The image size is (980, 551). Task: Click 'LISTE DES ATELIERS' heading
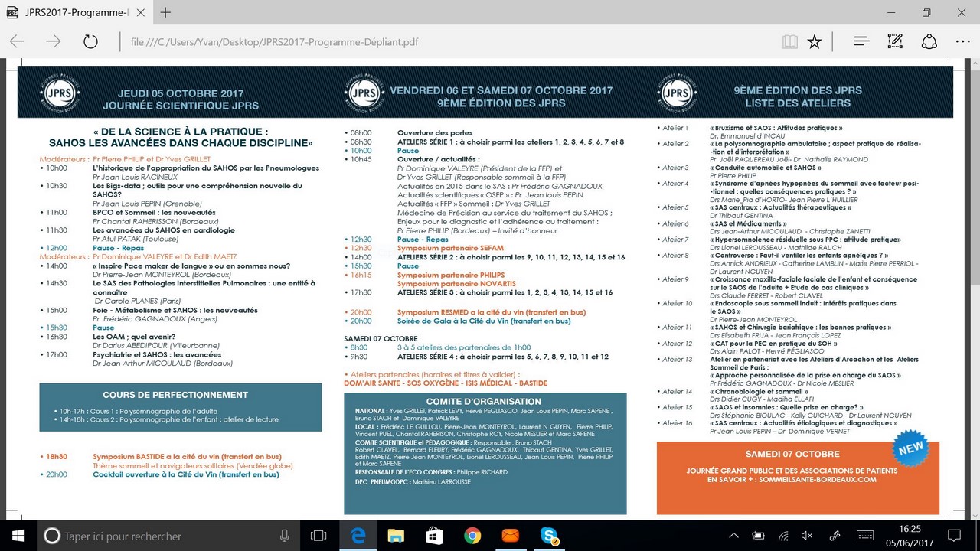(798, 103)
